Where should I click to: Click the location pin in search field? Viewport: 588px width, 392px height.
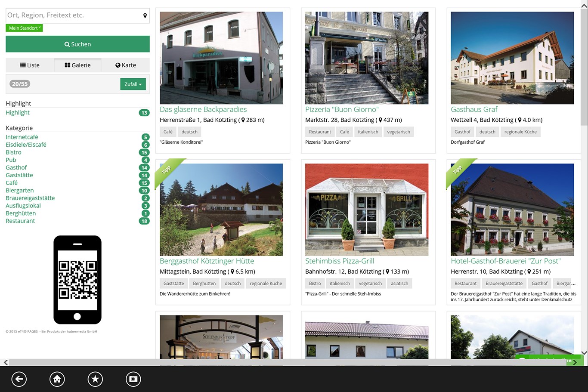145,15
